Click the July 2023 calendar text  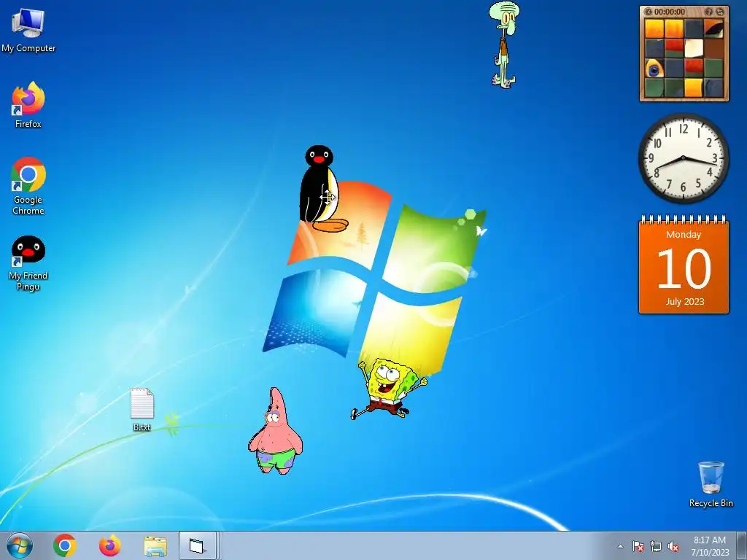[x=684, y=301]
